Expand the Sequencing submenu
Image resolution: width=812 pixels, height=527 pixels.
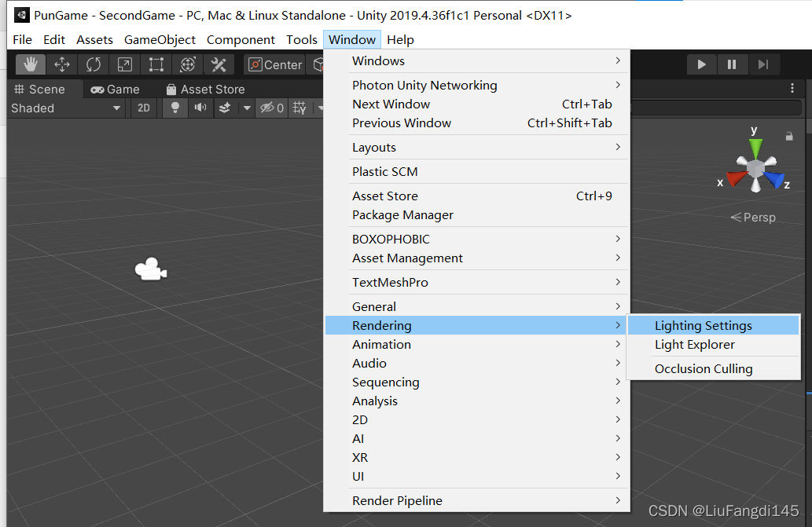coord(477,382)
